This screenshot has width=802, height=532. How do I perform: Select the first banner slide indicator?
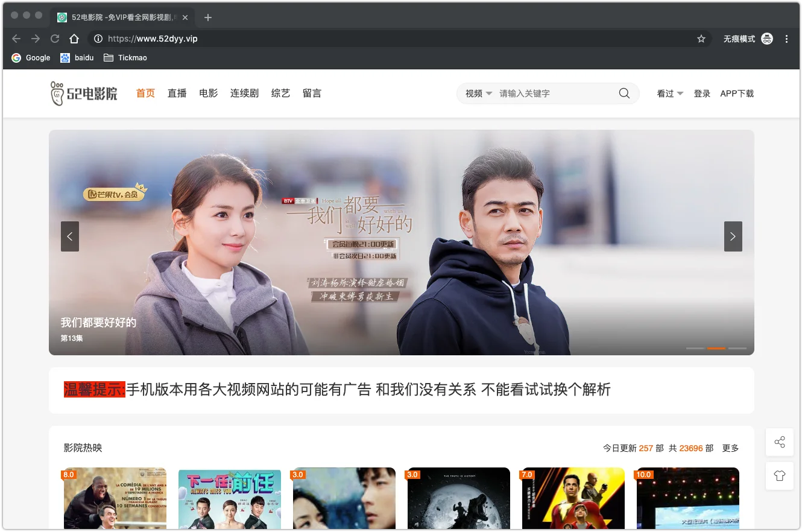click(x=695, y=349)
